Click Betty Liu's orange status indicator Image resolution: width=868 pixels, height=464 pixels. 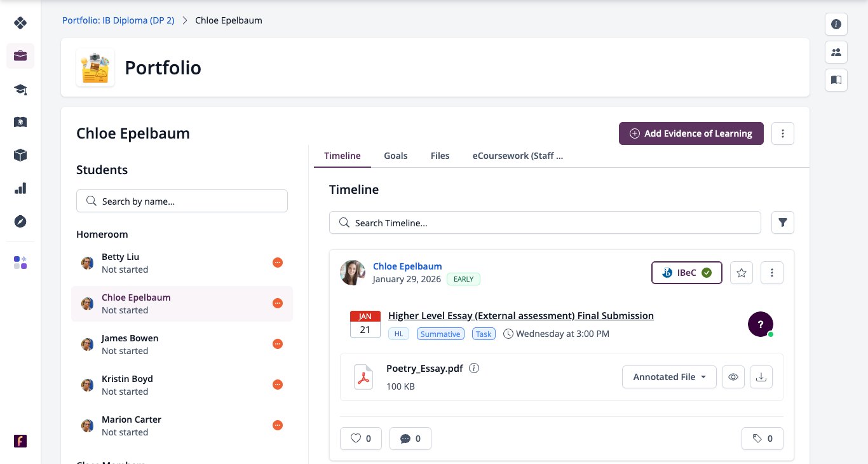coord(278,263)
